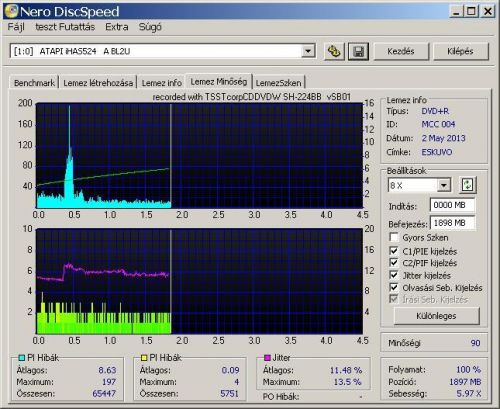The image size is (500, 409).
Task: Click the PO Hibák label
Action: [281, 397]
